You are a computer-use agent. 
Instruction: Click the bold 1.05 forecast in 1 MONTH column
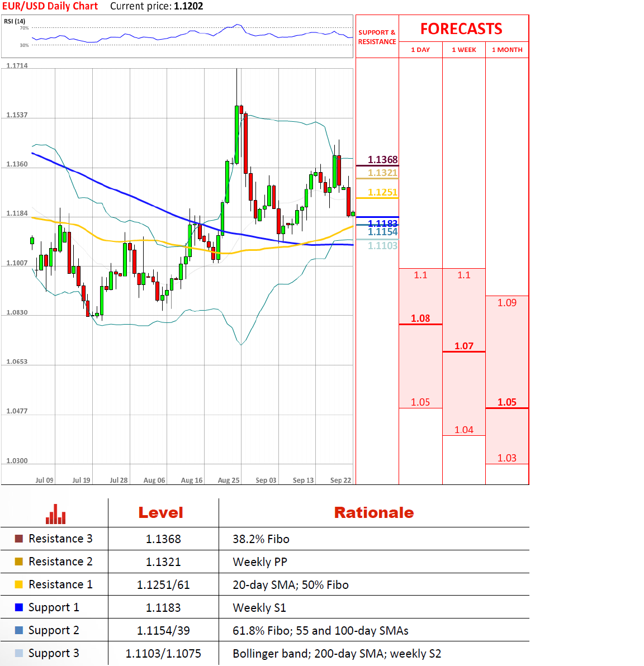tap(507, 402)
